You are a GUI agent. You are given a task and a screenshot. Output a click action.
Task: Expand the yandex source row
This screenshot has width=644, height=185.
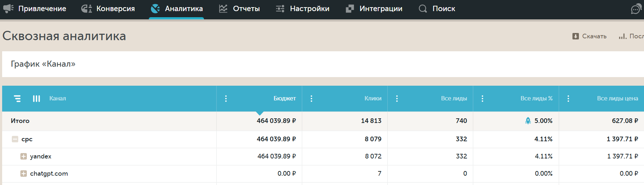24,156
